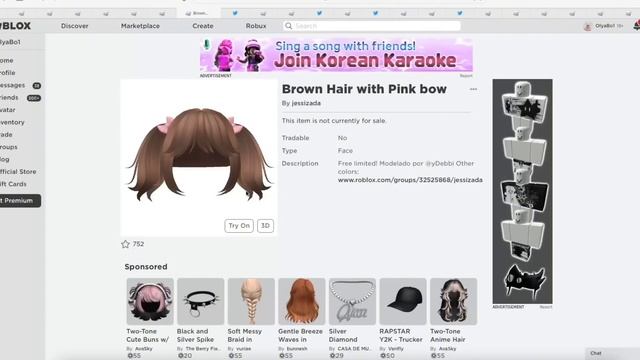
Task: Open Two-Tone Anime Hair thumbnail
Action: (x=453, y=301)
